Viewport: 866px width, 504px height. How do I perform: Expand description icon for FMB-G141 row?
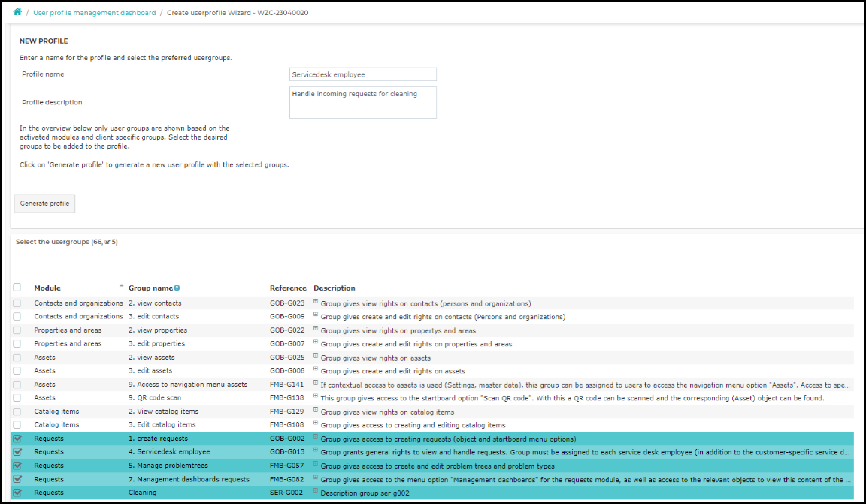point(316,382)
